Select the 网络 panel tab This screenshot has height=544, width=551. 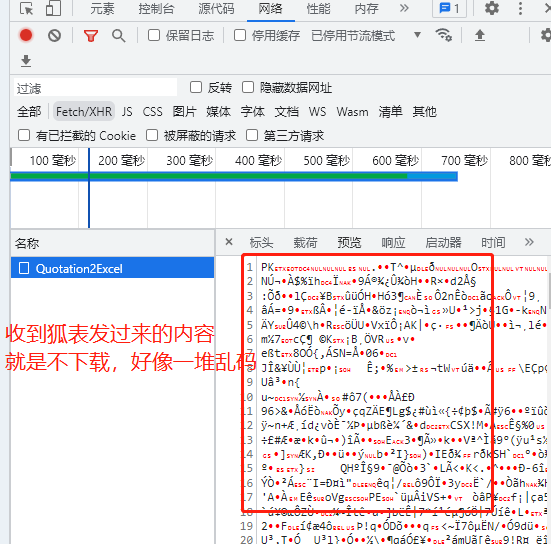tap(270, 9)
